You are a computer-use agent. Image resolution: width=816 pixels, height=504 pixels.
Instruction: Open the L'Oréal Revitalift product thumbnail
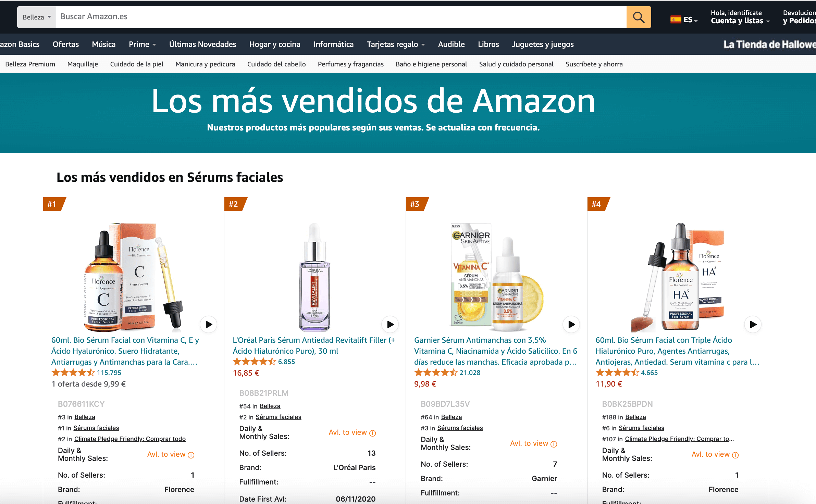[314, 277]
